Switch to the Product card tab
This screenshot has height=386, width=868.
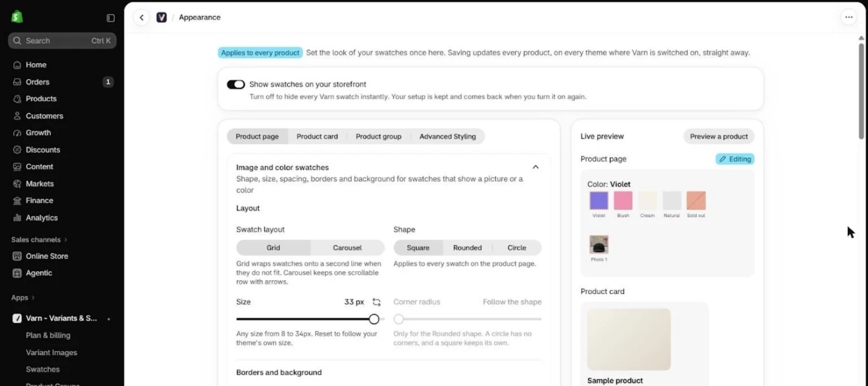(x=317, y=136)
